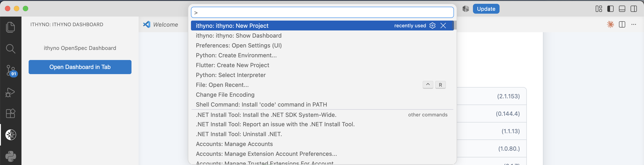644x165 pixels.
Task: Click version (1.1.13) in the list
Action: [511, 131]
